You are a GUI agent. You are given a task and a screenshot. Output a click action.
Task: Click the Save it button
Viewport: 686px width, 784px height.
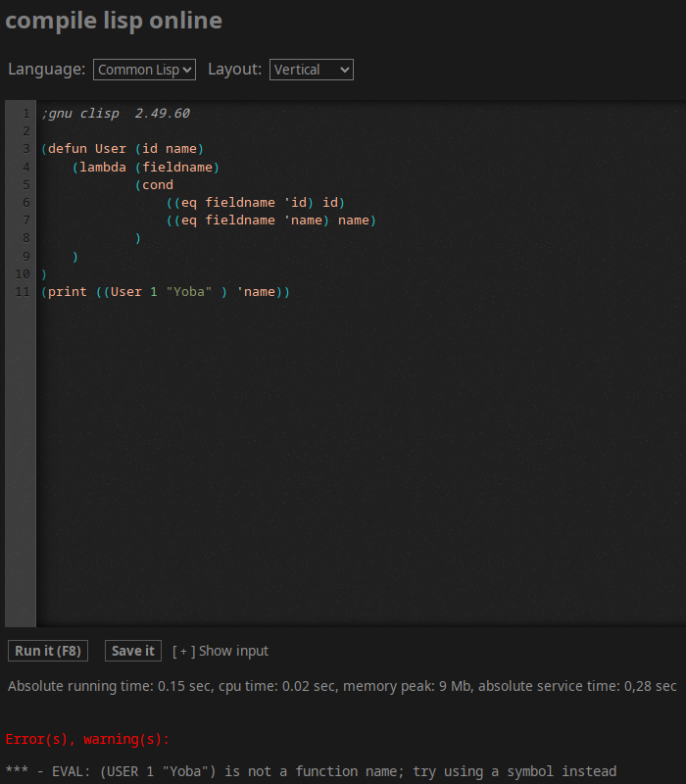pyautogui.click(x=133, y=651)
